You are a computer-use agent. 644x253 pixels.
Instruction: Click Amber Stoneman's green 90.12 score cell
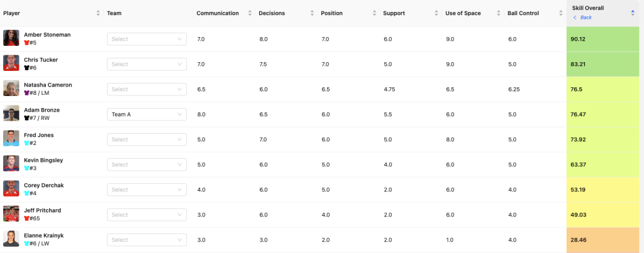point(605,39)
